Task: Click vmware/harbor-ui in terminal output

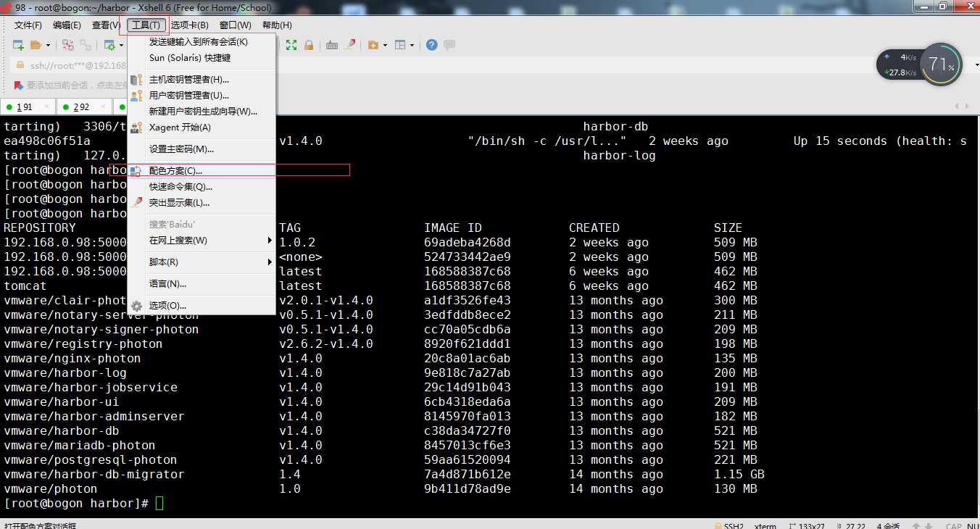Action: tap(62, 401)
